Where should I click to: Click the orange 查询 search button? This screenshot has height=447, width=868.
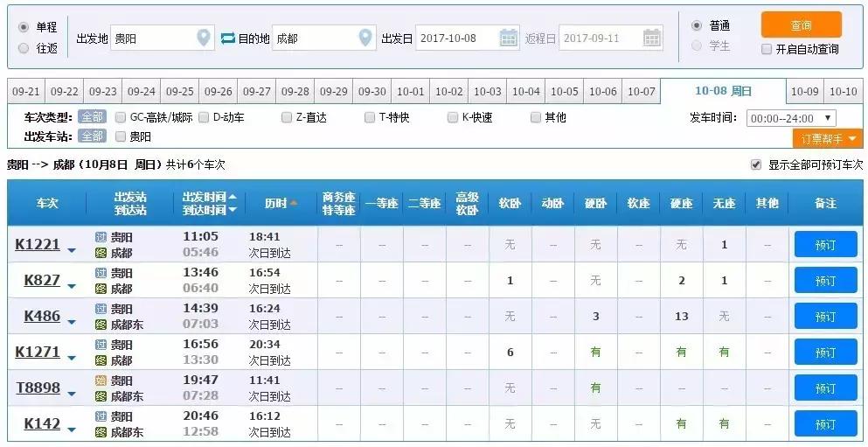[801, 24]
